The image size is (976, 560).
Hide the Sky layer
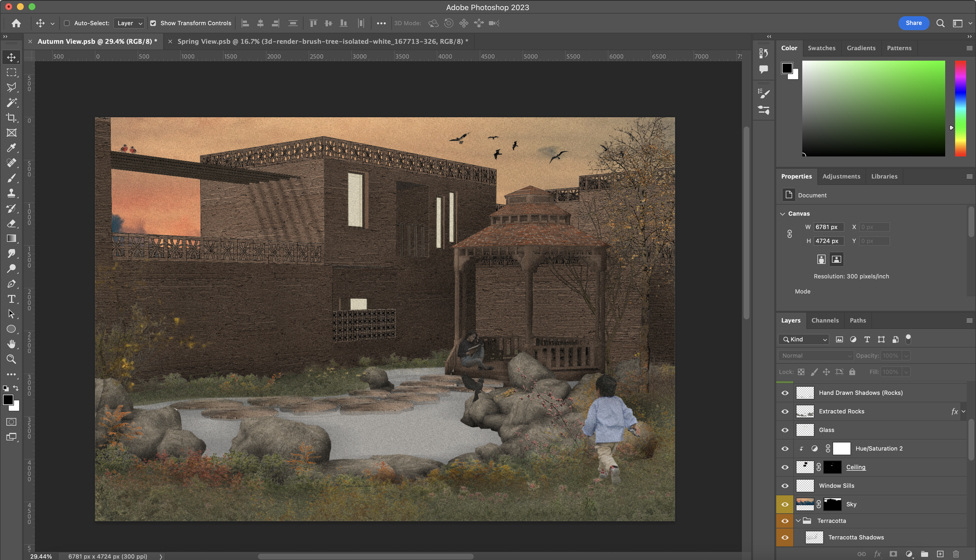point(785,504)
